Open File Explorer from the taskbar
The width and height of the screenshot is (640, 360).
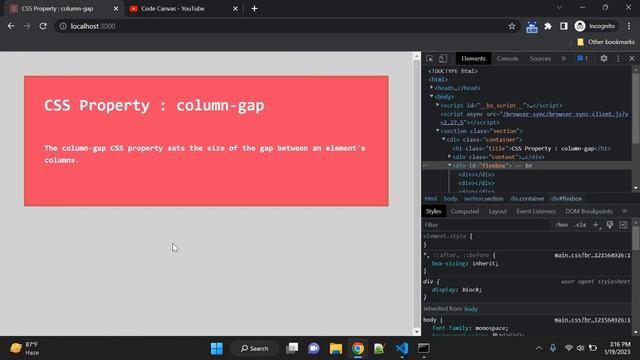336,349
